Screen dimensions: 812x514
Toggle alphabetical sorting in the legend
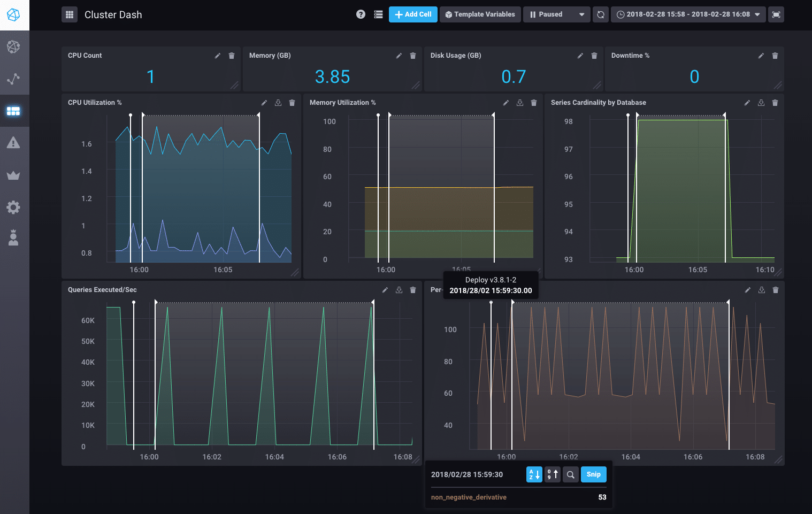pos(534,474)
